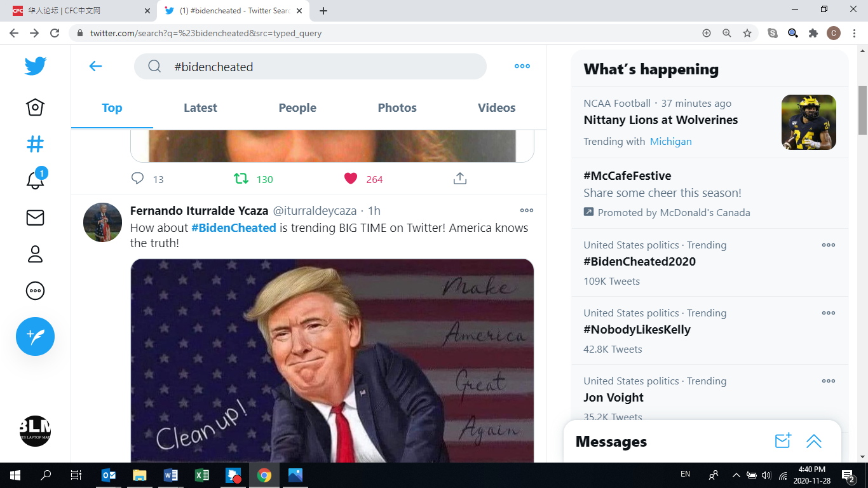Open more options on Fernando Iturralde's tweet
The width and height of the screenshot is (868, 488).
[x=526, y=210]
